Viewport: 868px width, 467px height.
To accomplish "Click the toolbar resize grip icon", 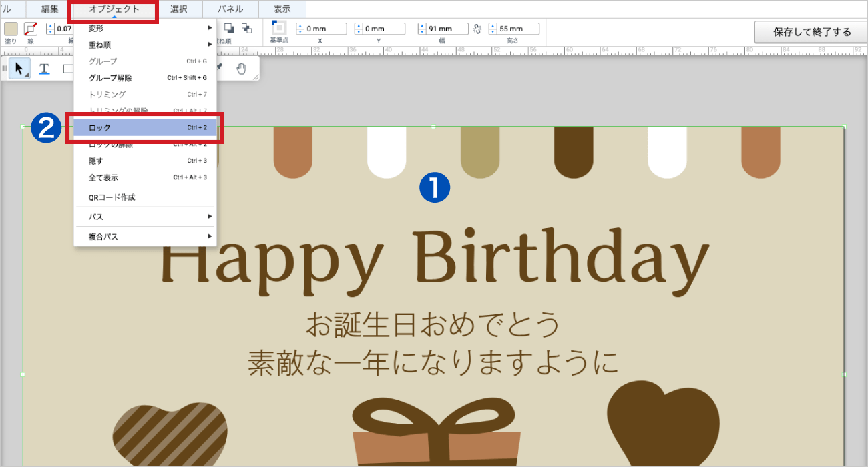I will point(255,77).
